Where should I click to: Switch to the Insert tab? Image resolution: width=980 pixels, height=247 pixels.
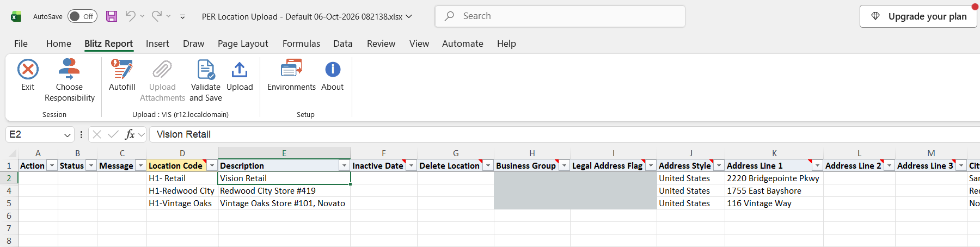[x=157, y=44]
